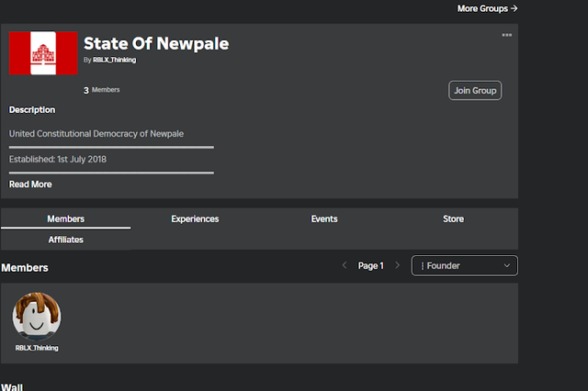This screenshot has height=391, width=588.
Task: Click the State Of Newpale group emblem
Action: tap(43, 53)
